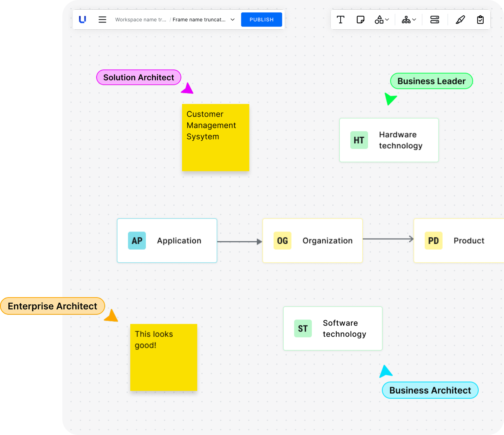Select the Customer Management System sticky note
504x435 pixels.
pyautogui.click(x=216, y=138)
